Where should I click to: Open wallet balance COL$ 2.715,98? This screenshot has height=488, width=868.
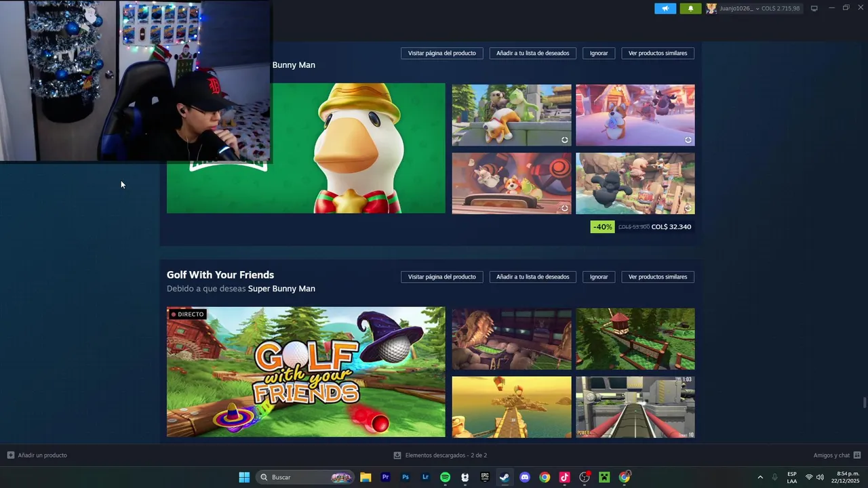click(x=782, y=9)
